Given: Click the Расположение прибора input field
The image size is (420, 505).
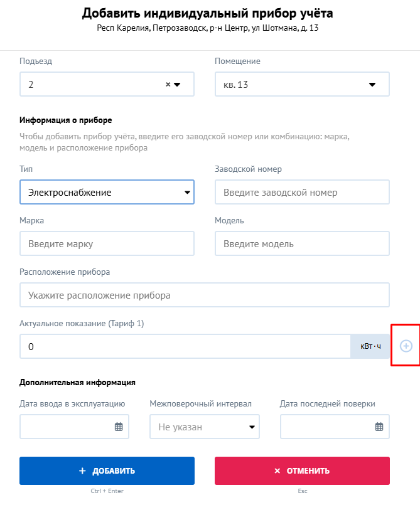Looking at the screenshot, I should [205, 295].
